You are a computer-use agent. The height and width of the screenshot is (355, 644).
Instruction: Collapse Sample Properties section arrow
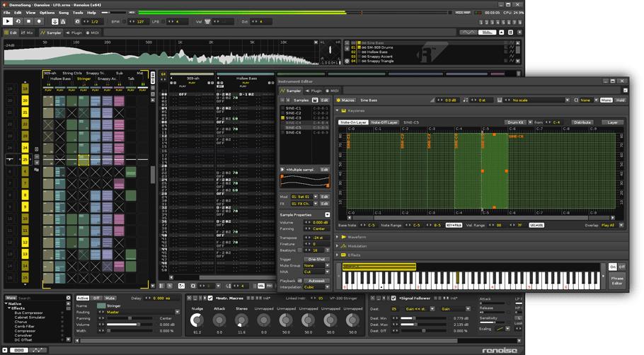(x=328, y=215)
